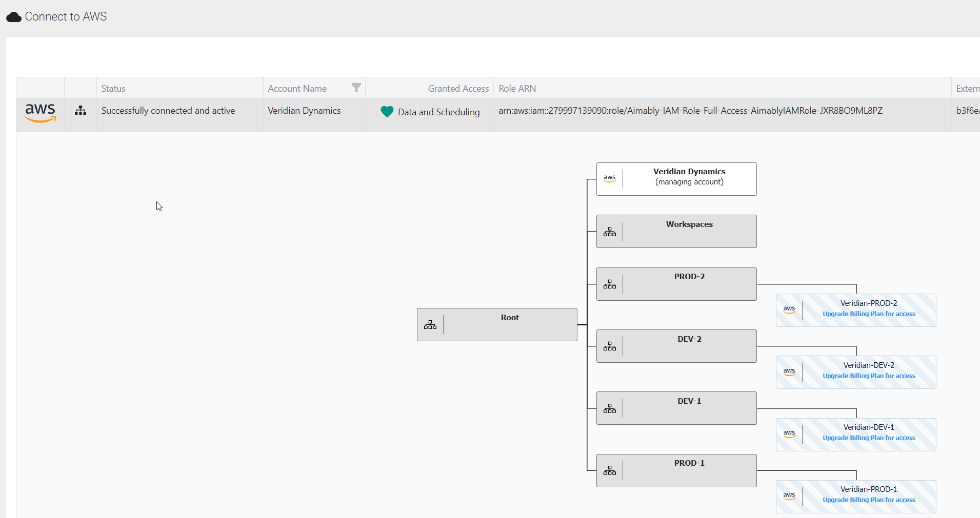The image size is (980, 518).
Task: Click the AWS icon on Veridian-PROD-2 account
Action: [x=789, y=310]
